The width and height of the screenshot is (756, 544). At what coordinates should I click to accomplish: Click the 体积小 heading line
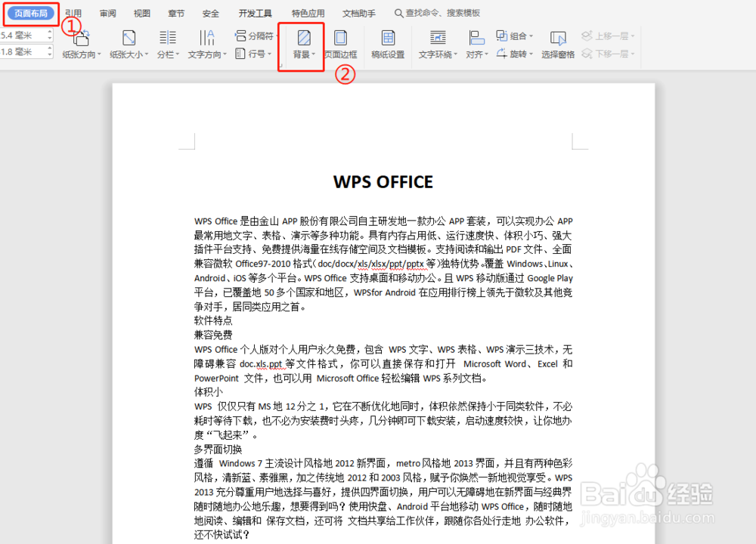tap(209, 392)
